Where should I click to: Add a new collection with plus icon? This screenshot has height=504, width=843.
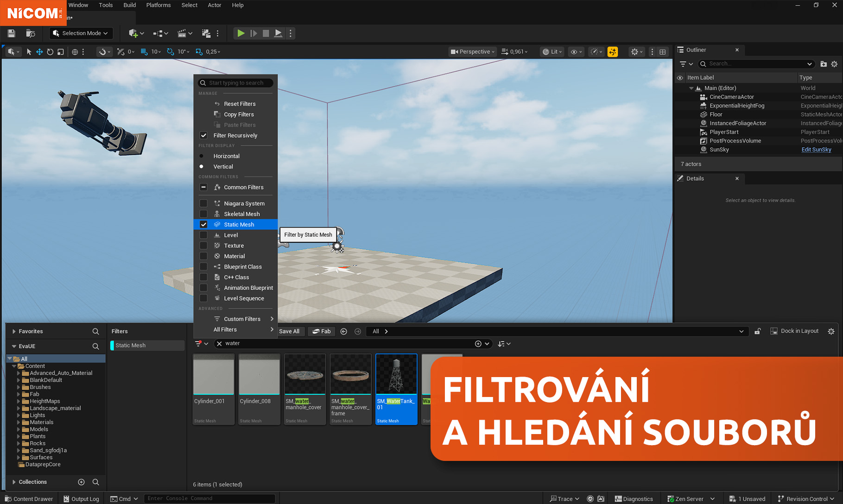point(81,482)
